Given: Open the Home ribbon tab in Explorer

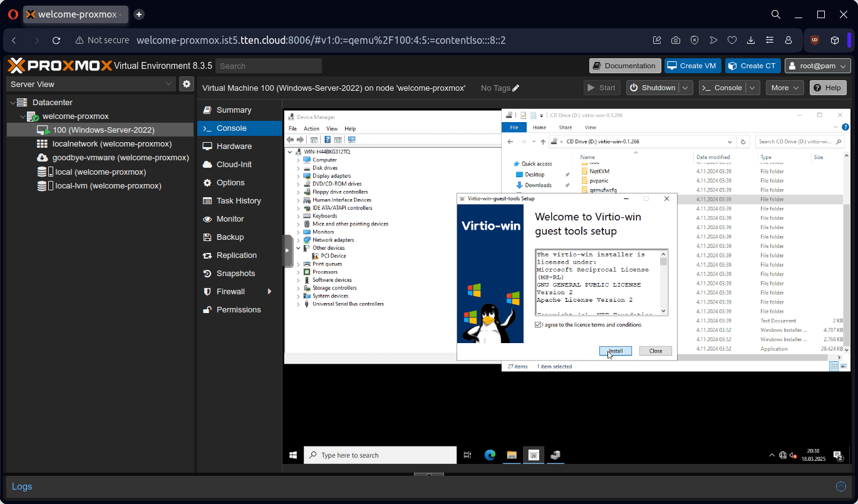Looking at the screenshot, I should tap(539, 127).
